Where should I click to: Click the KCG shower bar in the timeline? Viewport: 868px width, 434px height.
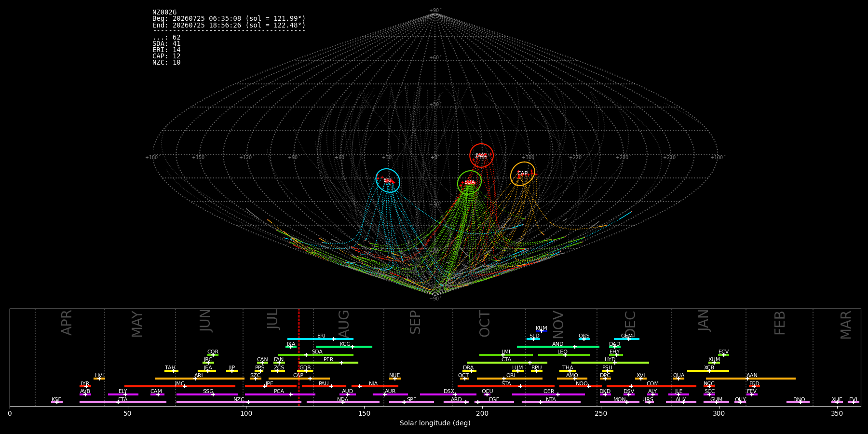pos(344,347)
